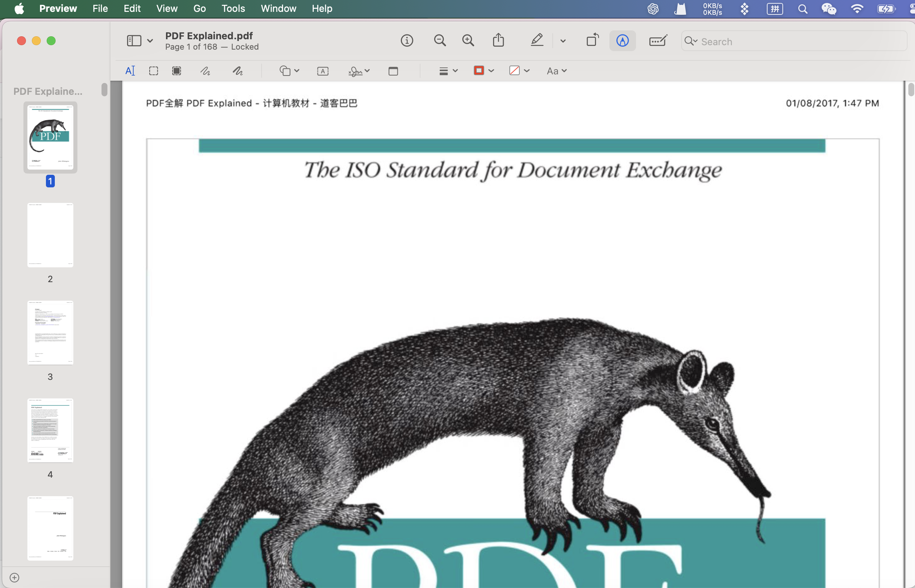The height and width of the screenshot is (588, 915).
Task: Open the red Border Color swatch
Action: coord(479,70)
